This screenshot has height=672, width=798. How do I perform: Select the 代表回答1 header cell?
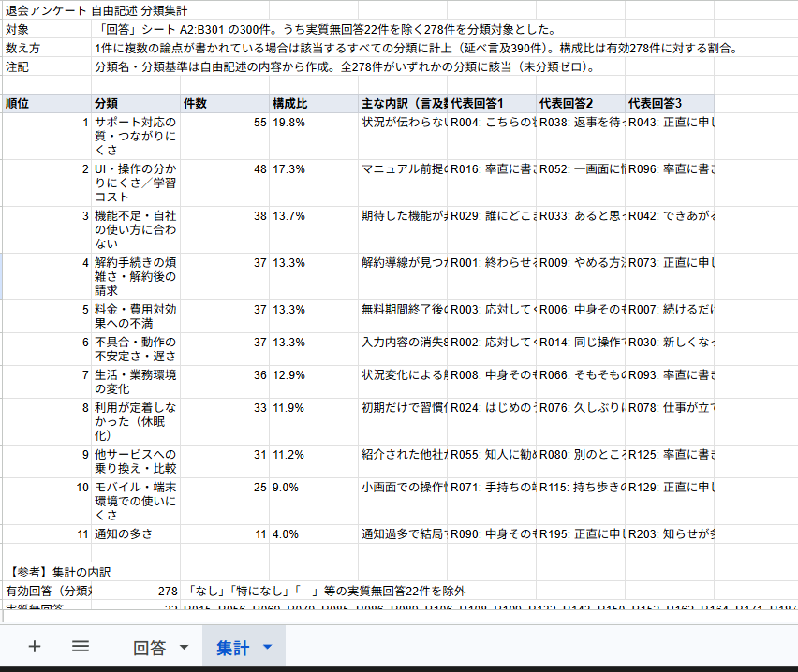[x=492, y=103]
